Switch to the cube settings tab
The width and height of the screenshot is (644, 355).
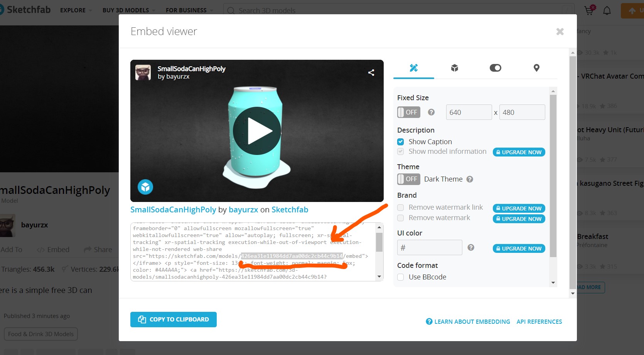coord(455,68)
